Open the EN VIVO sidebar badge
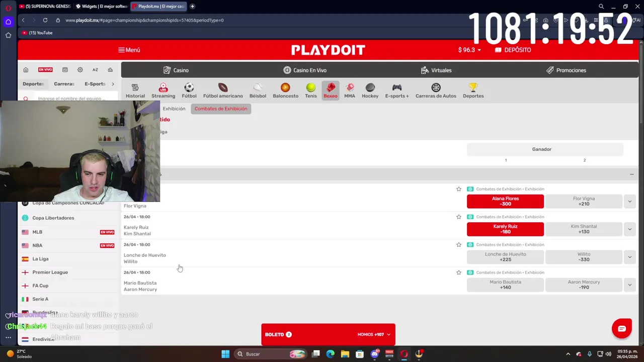Image resolution: width=644 pixels, height=362 pixels. point(45,70)
